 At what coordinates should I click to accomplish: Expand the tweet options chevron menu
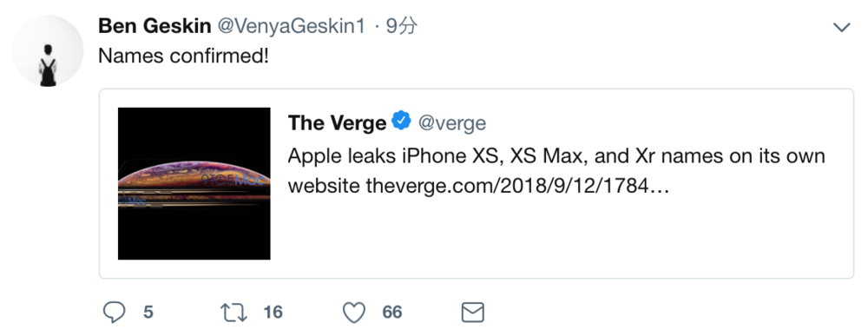coord(841,27)
